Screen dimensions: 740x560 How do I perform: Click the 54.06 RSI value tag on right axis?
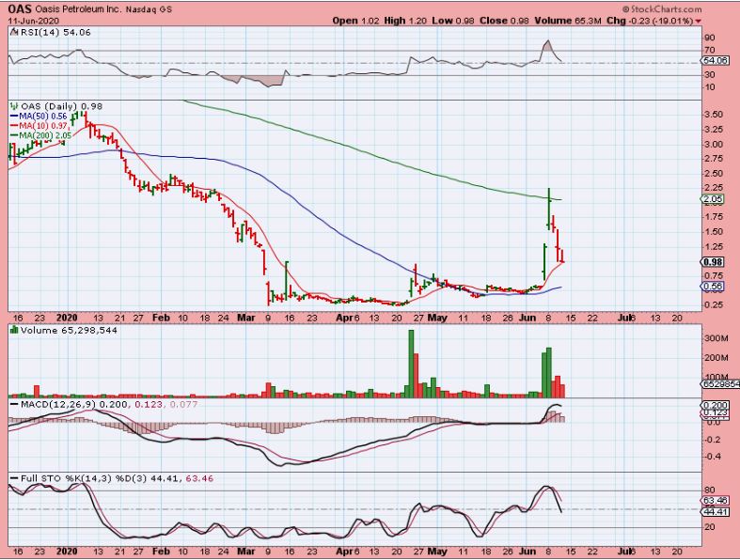tap(716, 60)
